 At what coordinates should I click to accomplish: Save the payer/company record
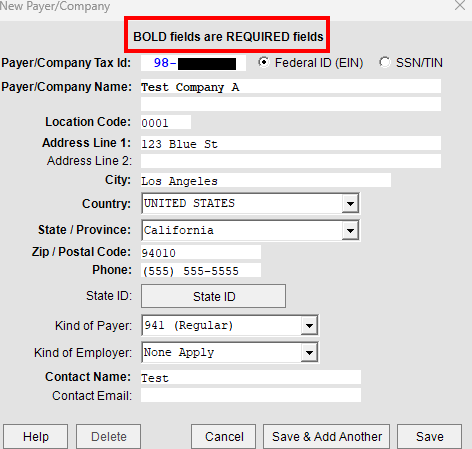pos(429,436)
